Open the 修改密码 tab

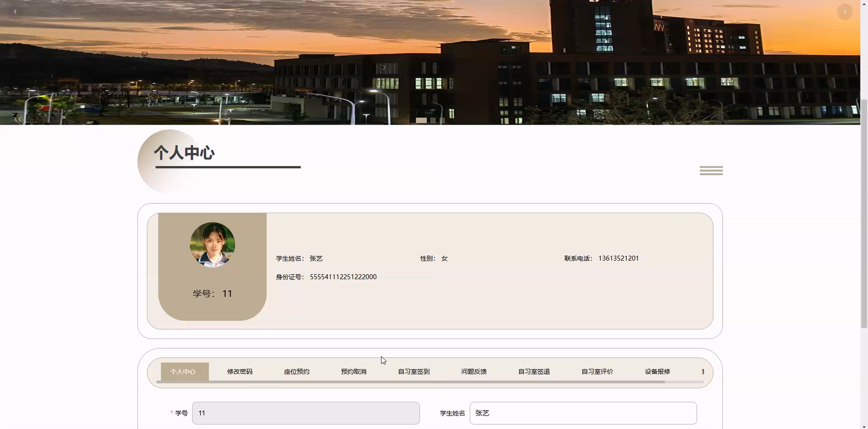point(240,371)
